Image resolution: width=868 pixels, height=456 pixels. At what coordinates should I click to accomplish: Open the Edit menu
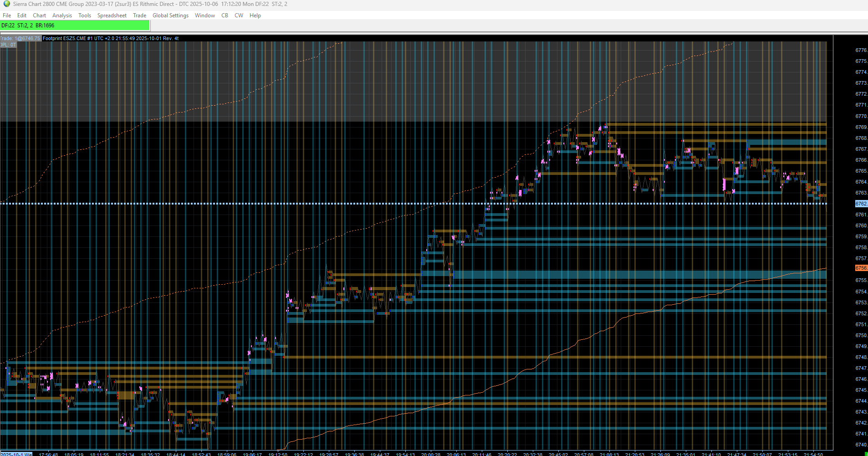click(22, 15)
